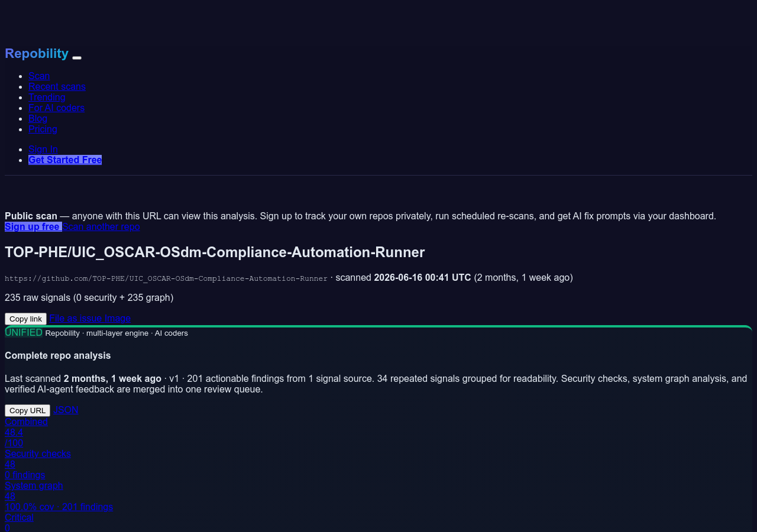Image resolution: width=757 pixels, height=532 pixels.
Task: View the Pricing page
Action: [x=43, y=129]
